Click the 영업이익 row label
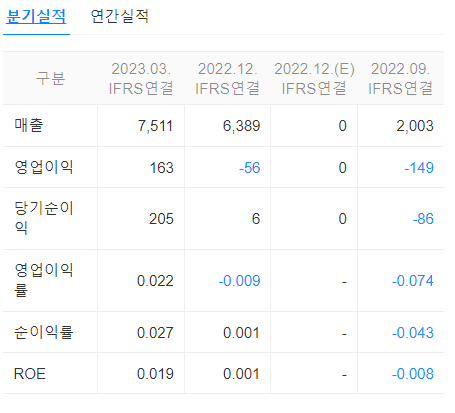 (x=44, y=167)
